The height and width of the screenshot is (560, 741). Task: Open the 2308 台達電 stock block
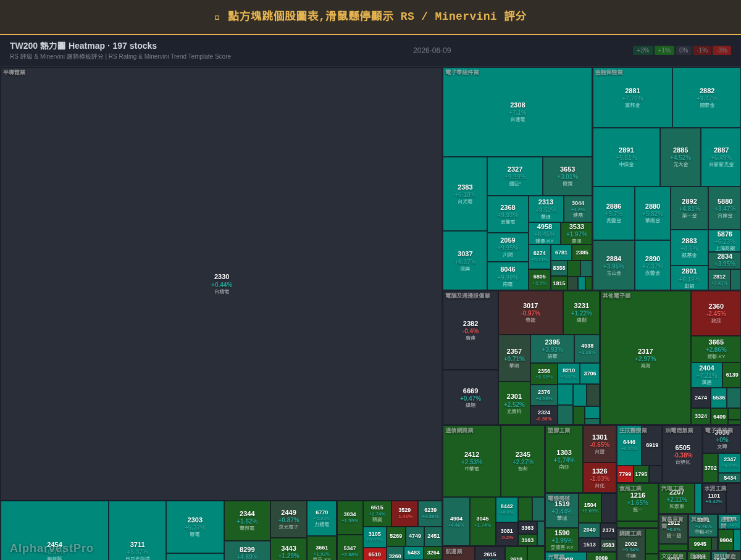click(517, 112)
